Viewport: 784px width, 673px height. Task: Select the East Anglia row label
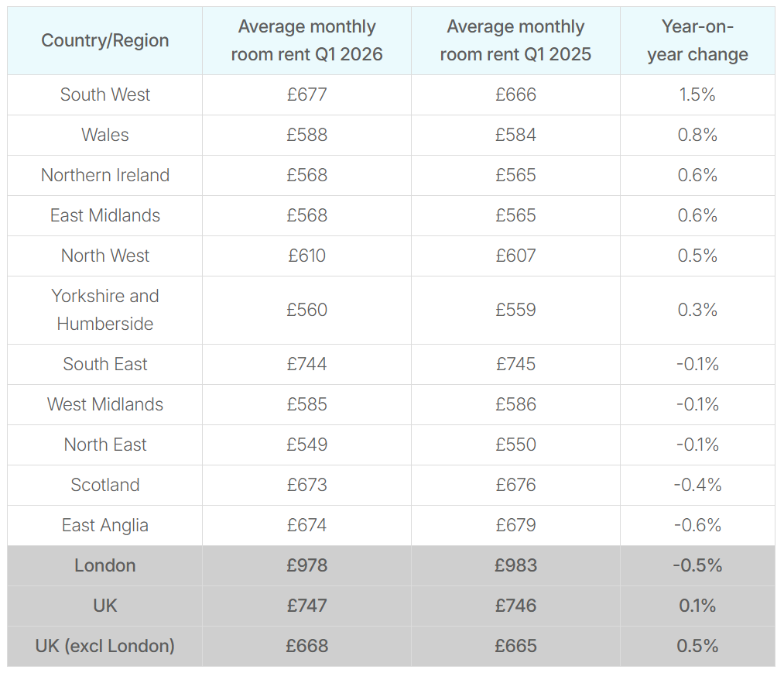[x=105, y=525]
